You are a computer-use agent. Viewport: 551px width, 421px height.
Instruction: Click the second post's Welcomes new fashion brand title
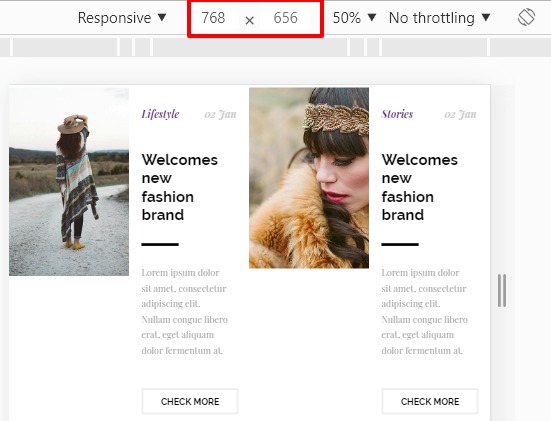pos(420,187)
